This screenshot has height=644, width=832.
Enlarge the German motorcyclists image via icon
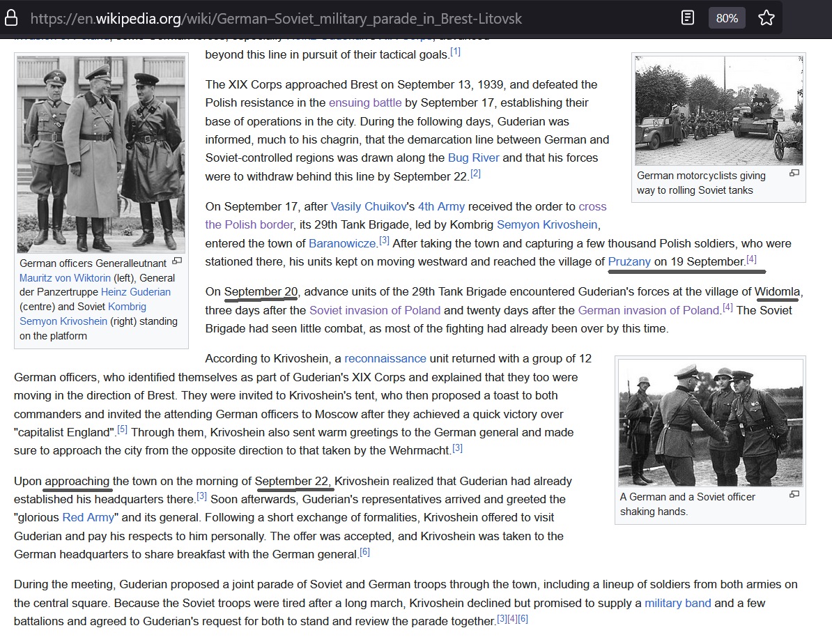coord(794,173)
